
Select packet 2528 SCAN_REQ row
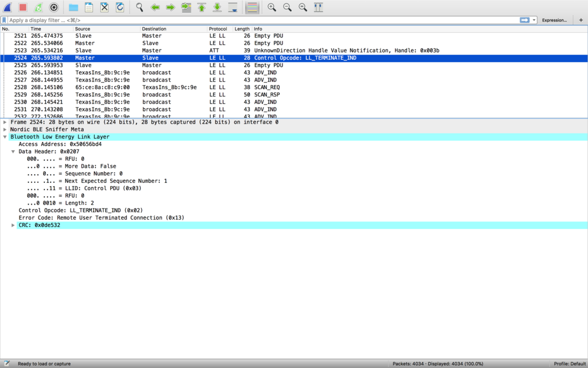pyautogui.click(x=294, y=87)
